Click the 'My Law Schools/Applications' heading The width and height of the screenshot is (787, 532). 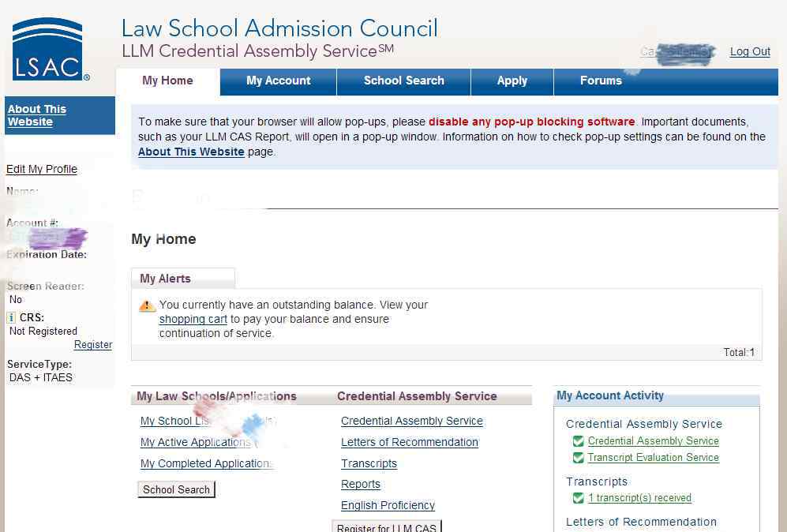[216, 396]
